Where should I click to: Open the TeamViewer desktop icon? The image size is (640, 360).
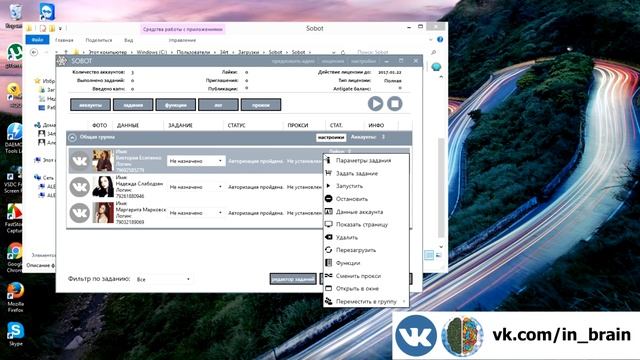pos(47,11)
